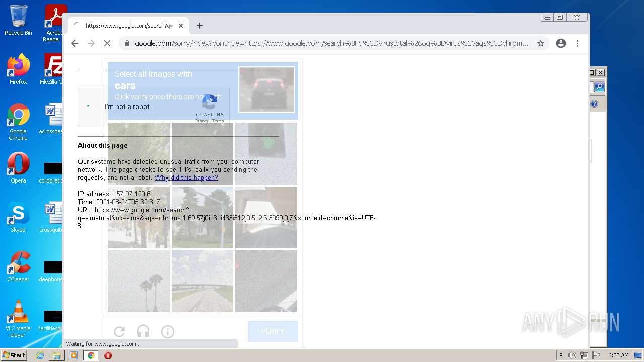644x362 pixels.
Task: Stop loading the page
Action: [x=107, y=43]
